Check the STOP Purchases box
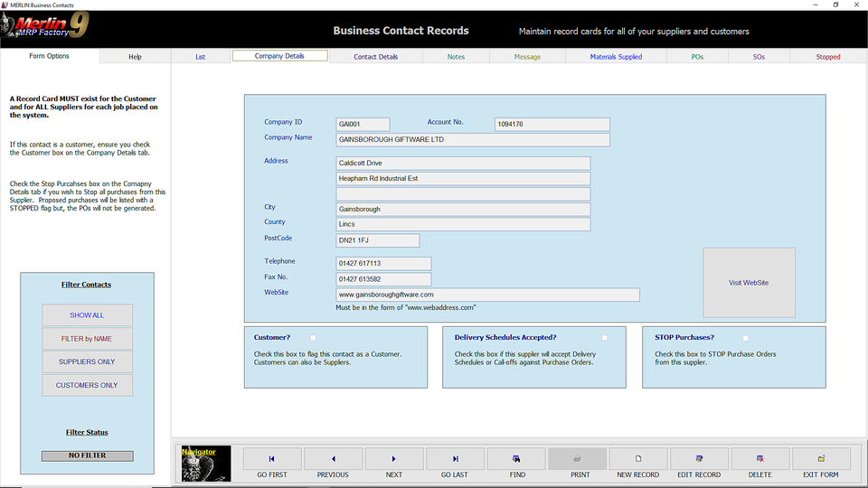 (x=745, y=338)
